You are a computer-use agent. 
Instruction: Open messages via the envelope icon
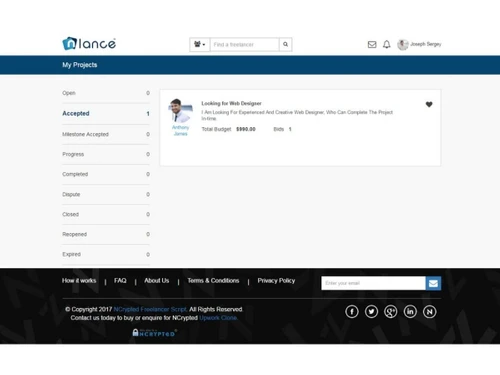(x=372, y=44)
